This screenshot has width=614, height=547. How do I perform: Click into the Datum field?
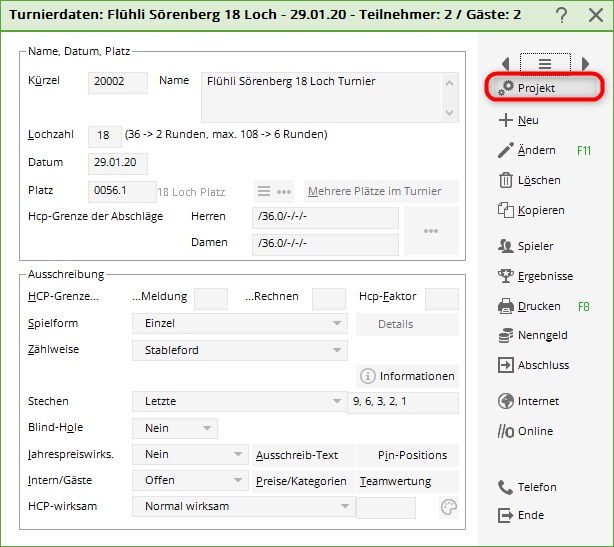(118, 162)
